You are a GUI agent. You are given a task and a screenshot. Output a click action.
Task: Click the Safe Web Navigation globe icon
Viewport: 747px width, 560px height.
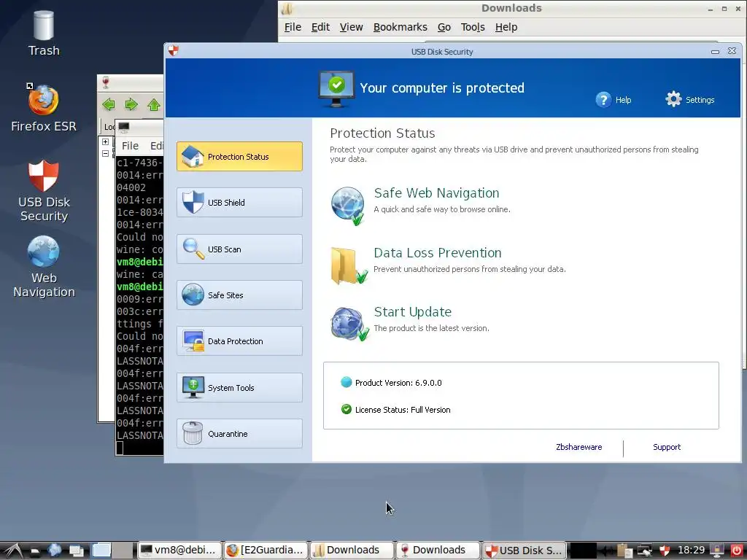(x=348, y=206)
